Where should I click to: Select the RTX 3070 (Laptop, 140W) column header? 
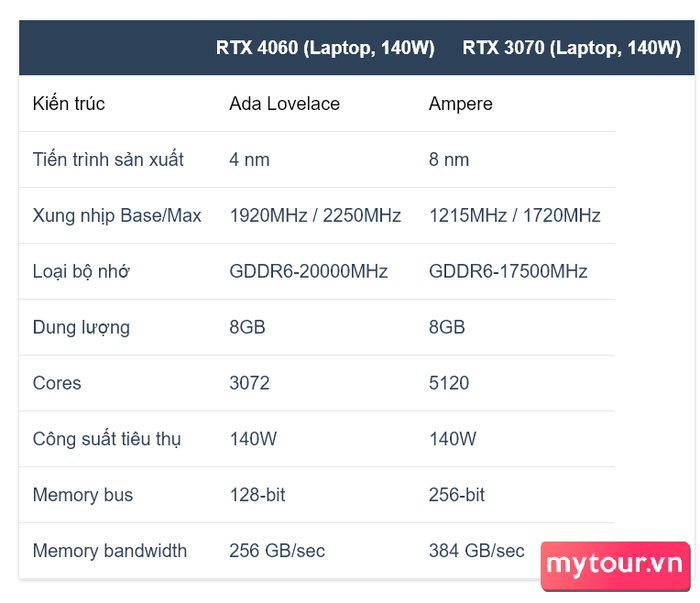tap(571, 48)
